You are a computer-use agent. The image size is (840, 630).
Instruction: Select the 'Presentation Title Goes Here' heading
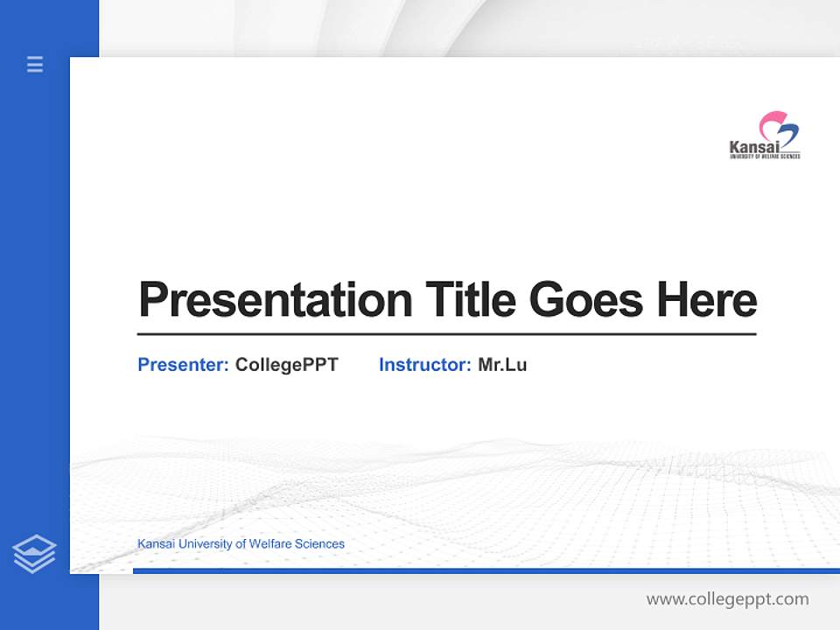(447, 299)
